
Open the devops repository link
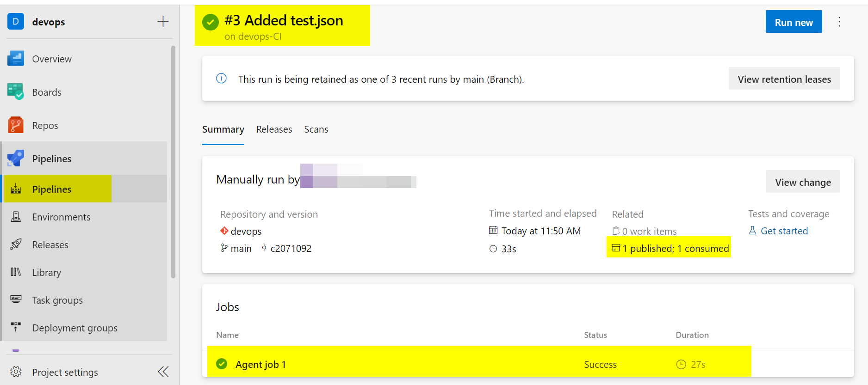click(x=246, y=231)
